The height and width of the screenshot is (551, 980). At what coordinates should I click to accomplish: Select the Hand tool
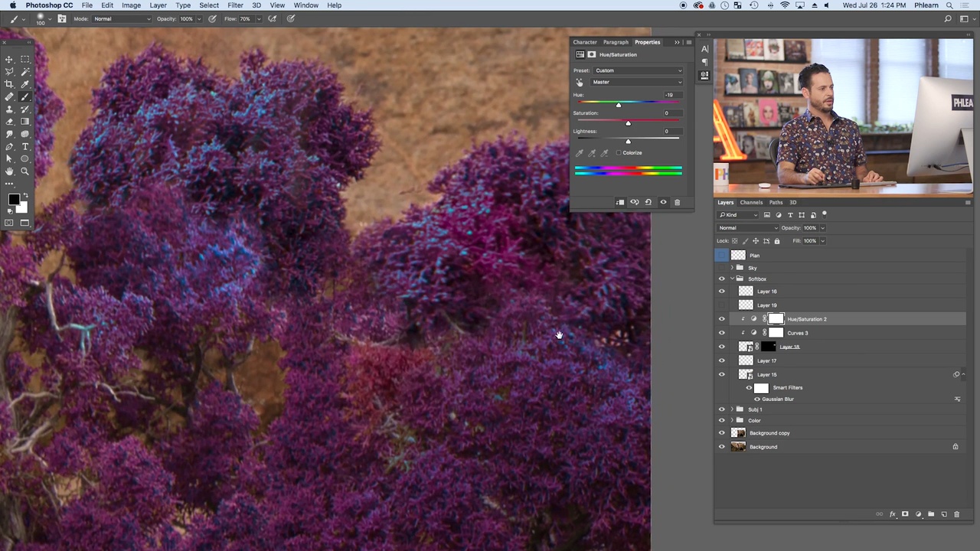9,171
